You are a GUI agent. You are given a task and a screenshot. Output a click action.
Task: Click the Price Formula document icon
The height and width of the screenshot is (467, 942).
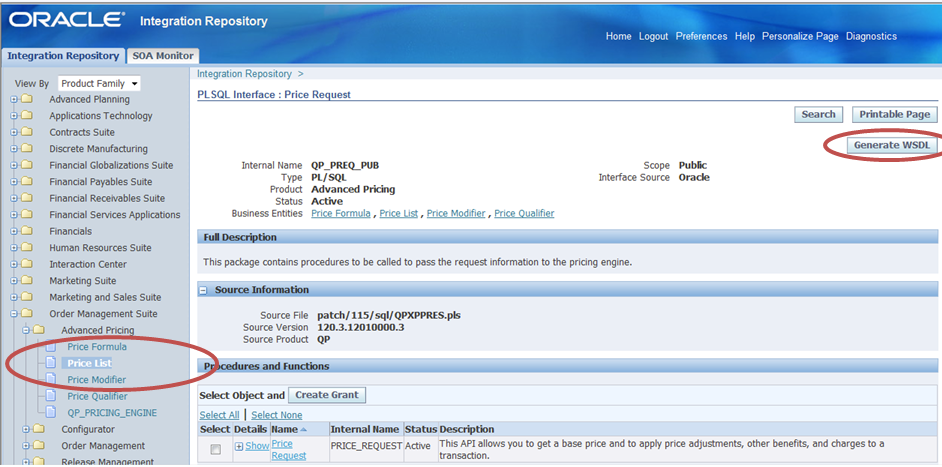[x=51, y=347]
